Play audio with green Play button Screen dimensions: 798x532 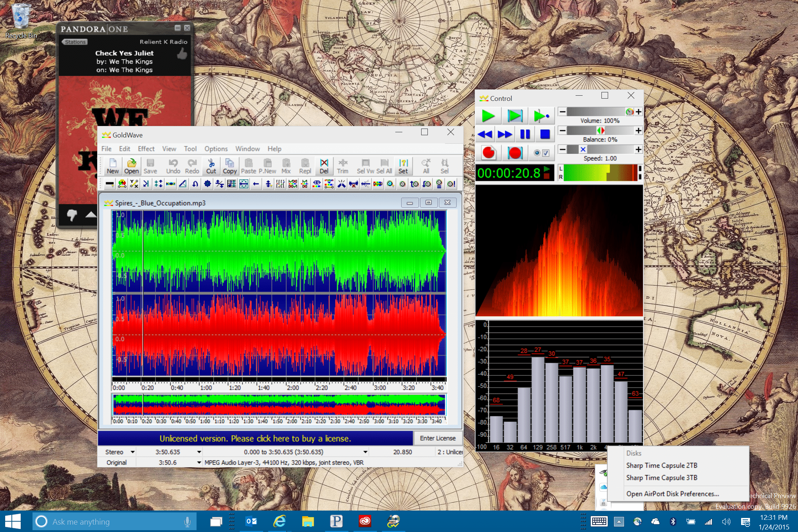coord(488,116)
